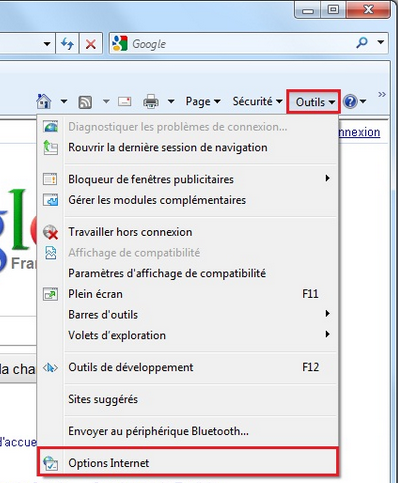
Task: Open Bloqueur de fenêtres publicitaires submenu
Action: click(x=188, y=179)
